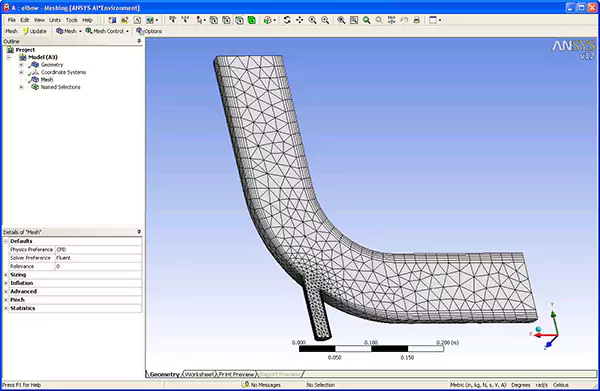This screenshot has width=600, height=391.
Task: Click the Mesh context toolbar label
Action: click(x=11, y=31)
